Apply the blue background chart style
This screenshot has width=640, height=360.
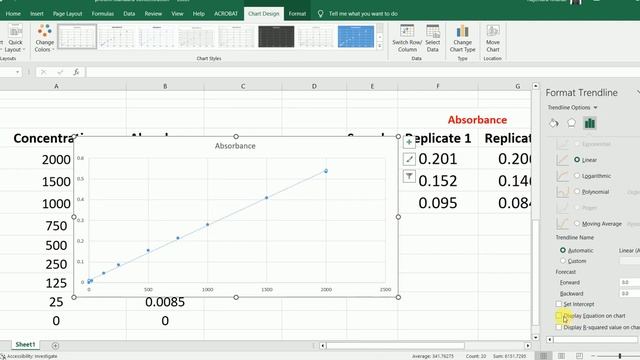(356, 36)
